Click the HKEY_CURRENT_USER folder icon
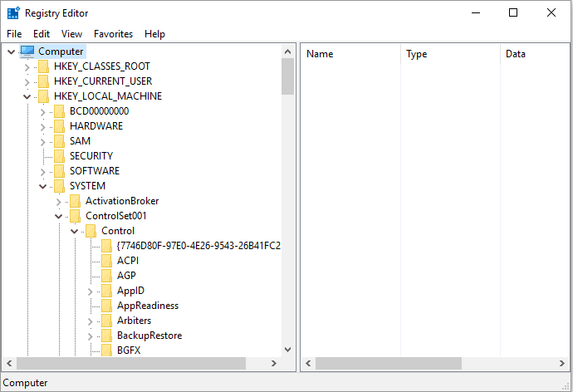The image size is (573, 392). click(43, 81)
